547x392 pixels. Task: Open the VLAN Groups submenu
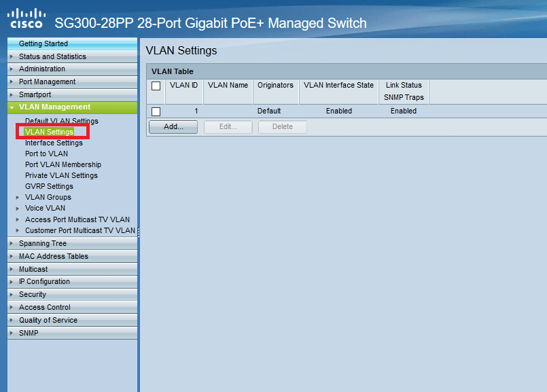pos(48,198)
